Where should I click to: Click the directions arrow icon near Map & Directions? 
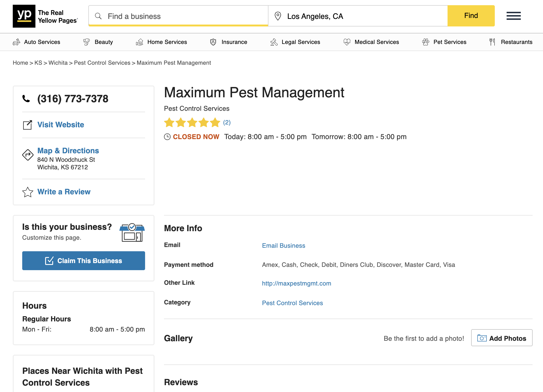point(28,155)
